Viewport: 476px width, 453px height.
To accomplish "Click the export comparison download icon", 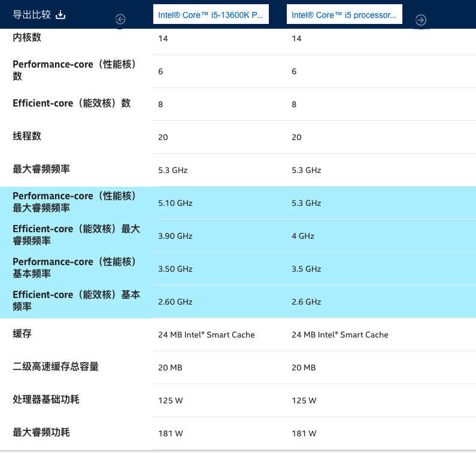I will tap(60, 14).
